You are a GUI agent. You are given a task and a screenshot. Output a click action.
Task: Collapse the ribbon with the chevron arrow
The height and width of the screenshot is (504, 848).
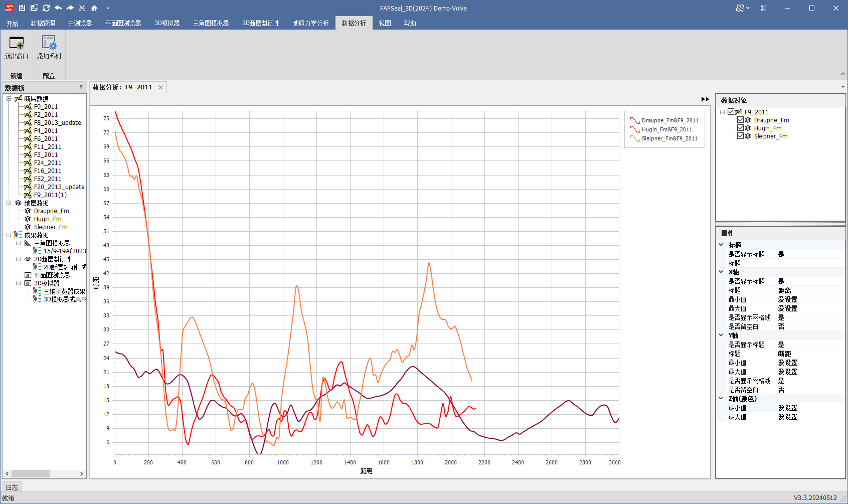pos(842,74)
